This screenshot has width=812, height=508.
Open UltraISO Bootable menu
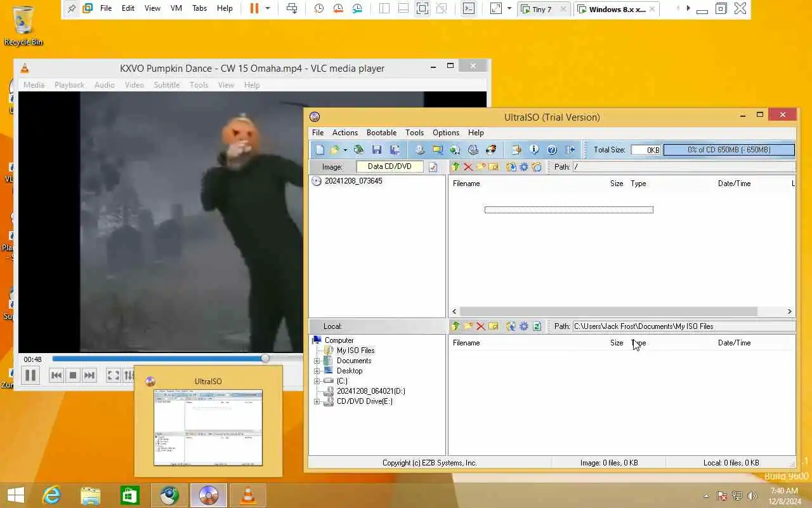tap(381, 133)
